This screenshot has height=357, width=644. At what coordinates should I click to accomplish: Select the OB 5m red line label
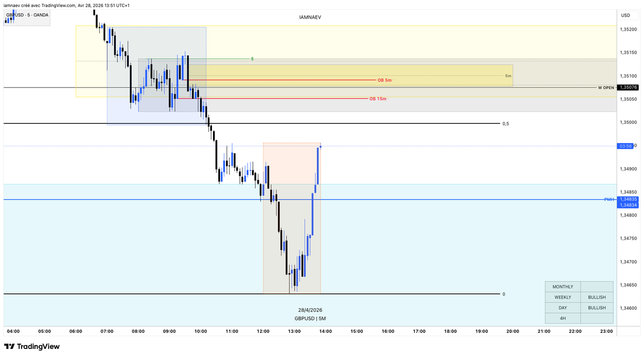385,80
